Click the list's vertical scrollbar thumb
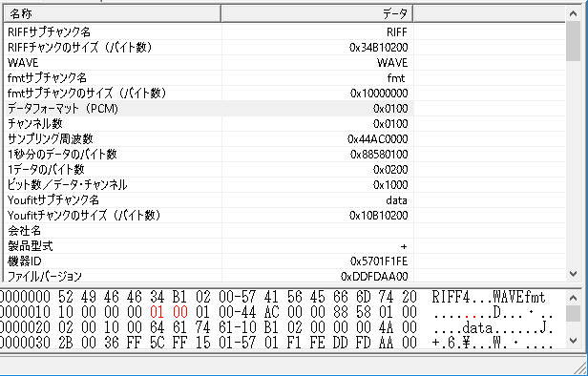Screen dimensions: 588x376 point(573,41)
